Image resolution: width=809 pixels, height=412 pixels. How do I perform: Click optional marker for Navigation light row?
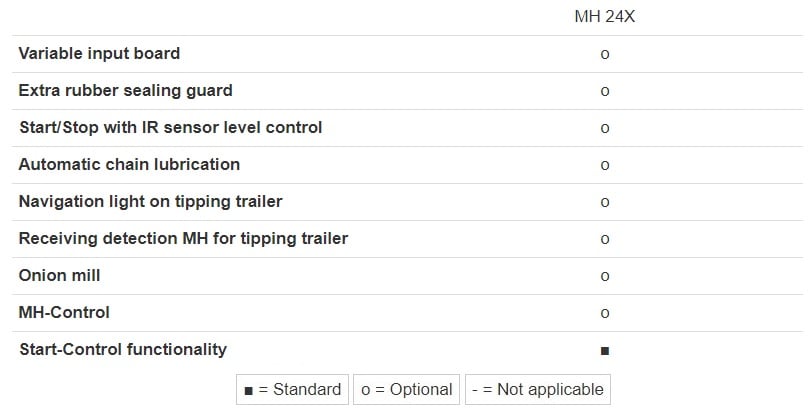click(605, 203)
